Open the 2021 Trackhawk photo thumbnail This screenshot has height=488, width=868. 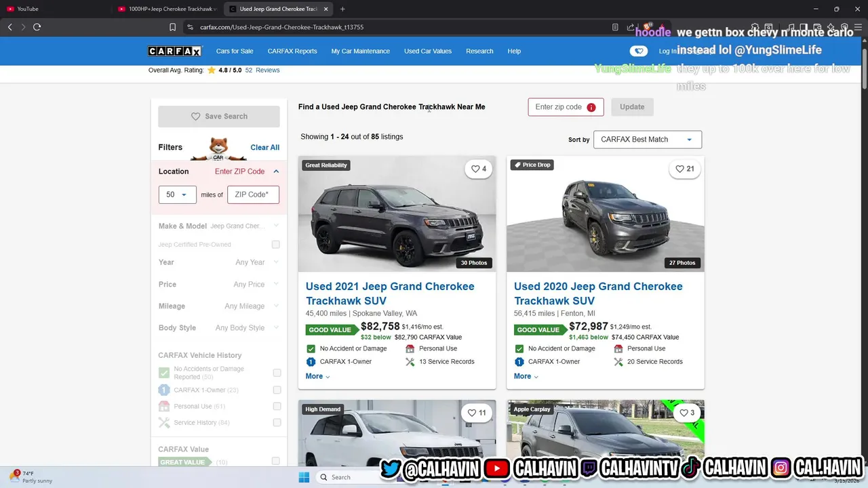397,214
